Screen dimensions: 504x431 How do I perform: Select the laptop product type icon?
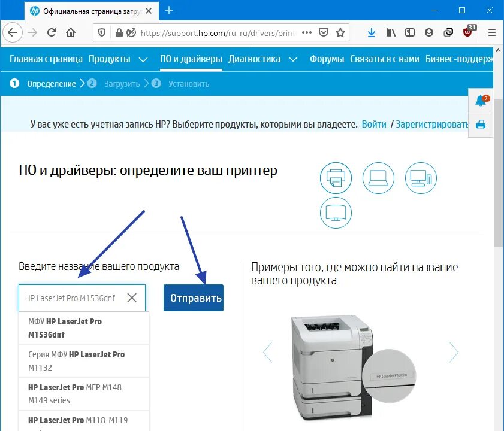tap(378, 178)
